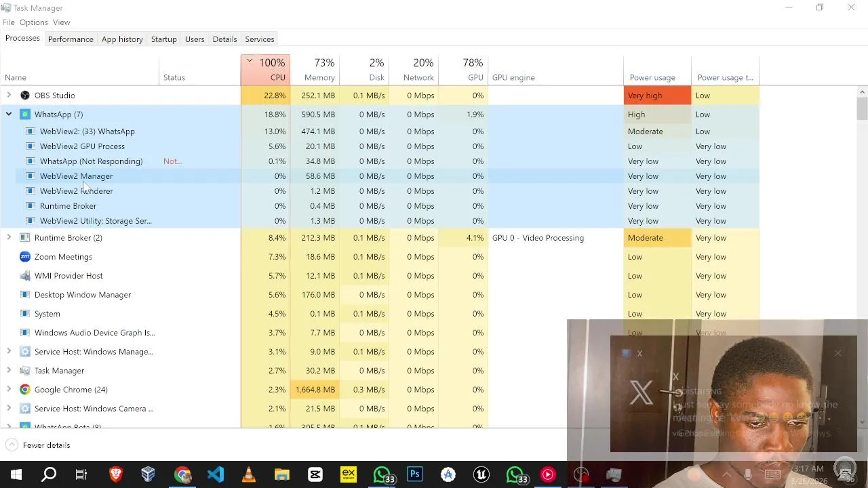Collapse the WhatsApp (7) process group
Viewport: 868px width, 488px height.
9,115
